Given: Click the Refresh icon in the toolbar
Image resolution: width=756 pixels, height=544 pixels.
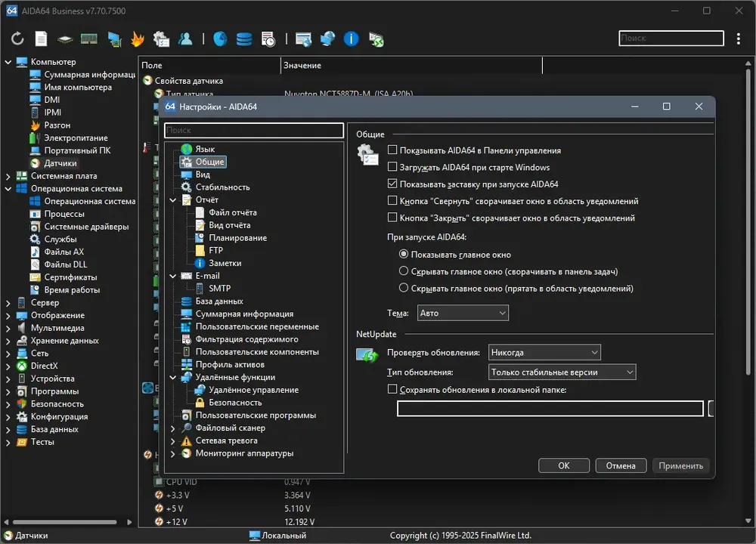Looking at the screenshot, I should pyautogui.click(x=17, y=39).
